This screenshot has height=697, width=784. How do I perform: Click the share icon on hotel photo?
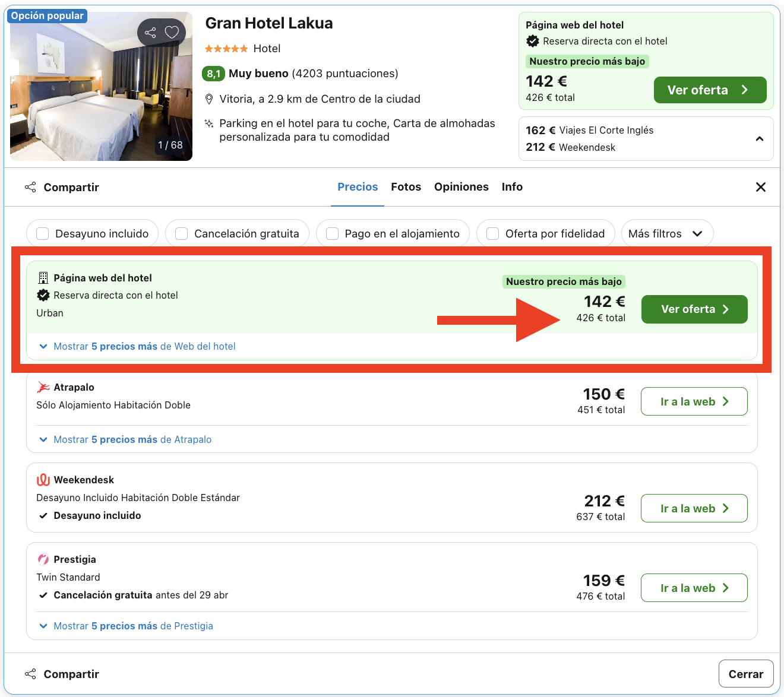point(150,33)
